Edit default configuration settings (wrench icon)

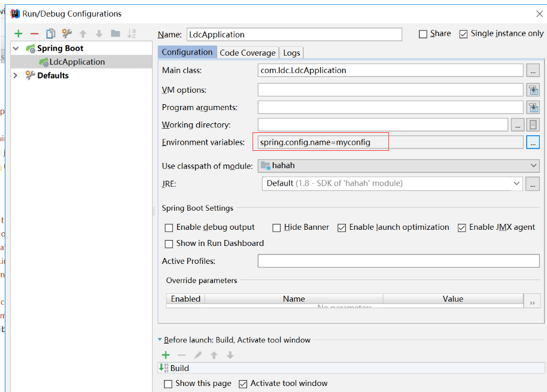click(66, 34)
